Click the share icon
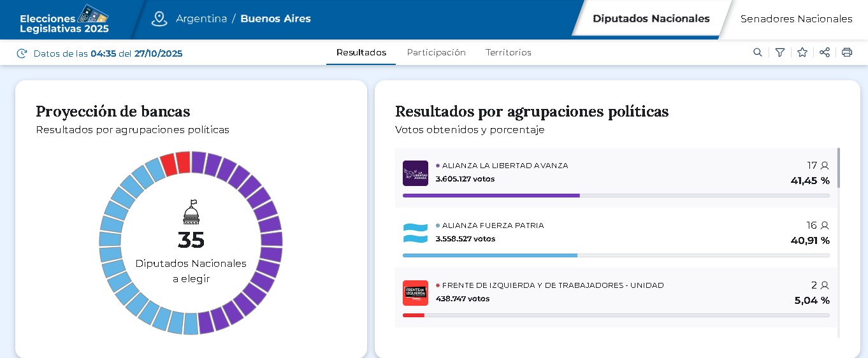 coord(825,53)
